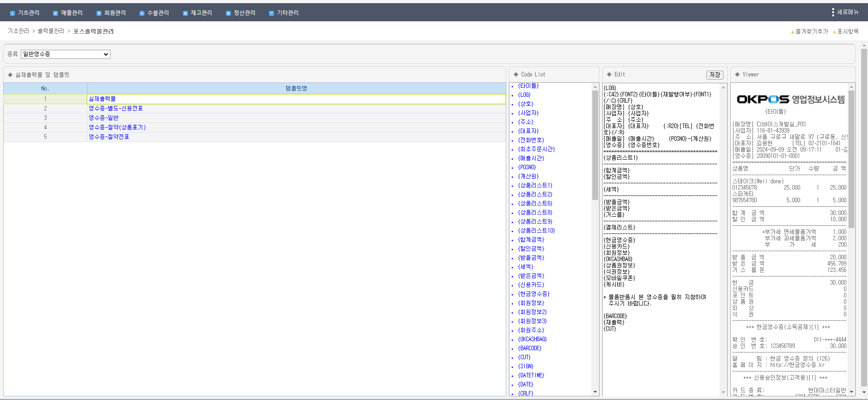Open the 회원관리 menu
868x400 pixels.
click(x=115, y=13)
